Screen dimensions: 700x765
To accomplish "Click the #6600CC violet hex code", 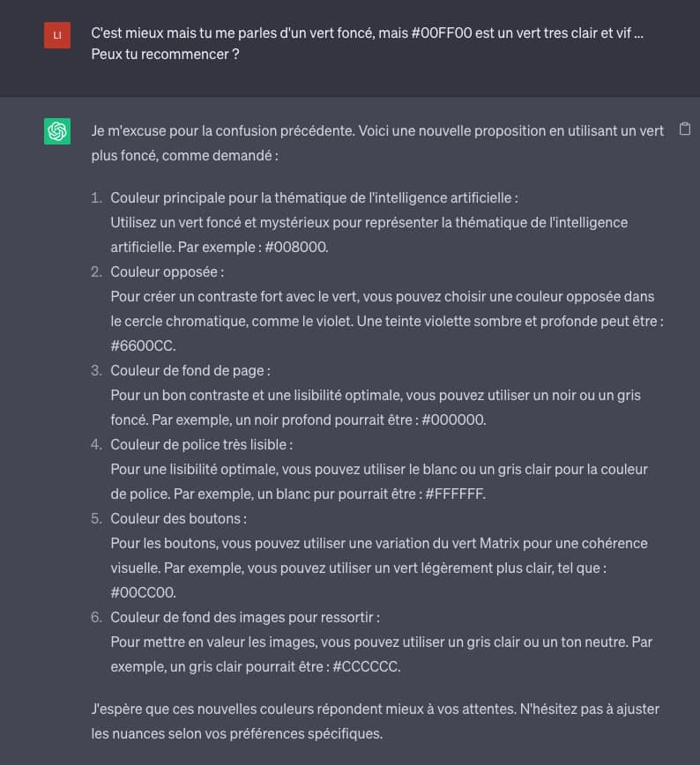I will (143, 345).
